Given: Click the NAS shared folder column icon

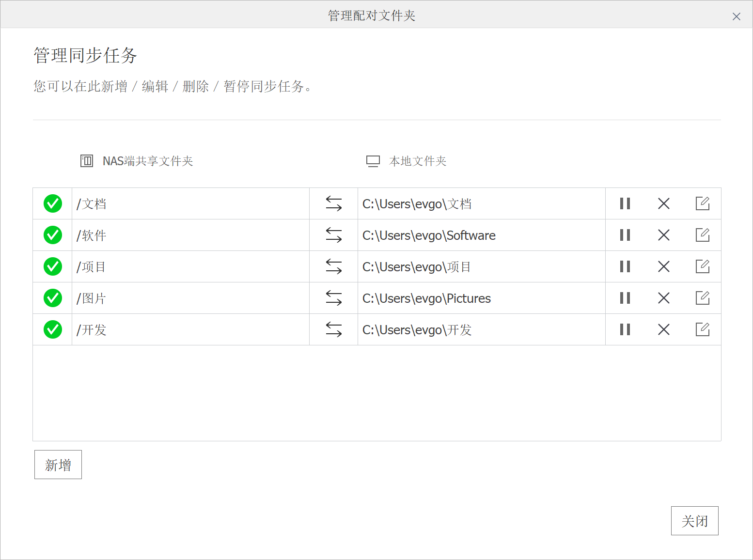Looking at the screenshot, I should tap(87, 161).
